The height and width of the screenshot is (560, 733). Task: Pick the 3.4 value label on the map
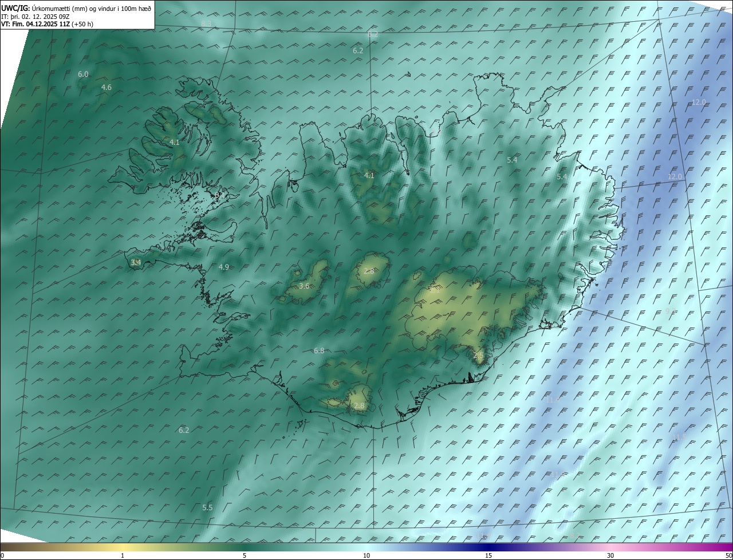[x=136, y=262]
